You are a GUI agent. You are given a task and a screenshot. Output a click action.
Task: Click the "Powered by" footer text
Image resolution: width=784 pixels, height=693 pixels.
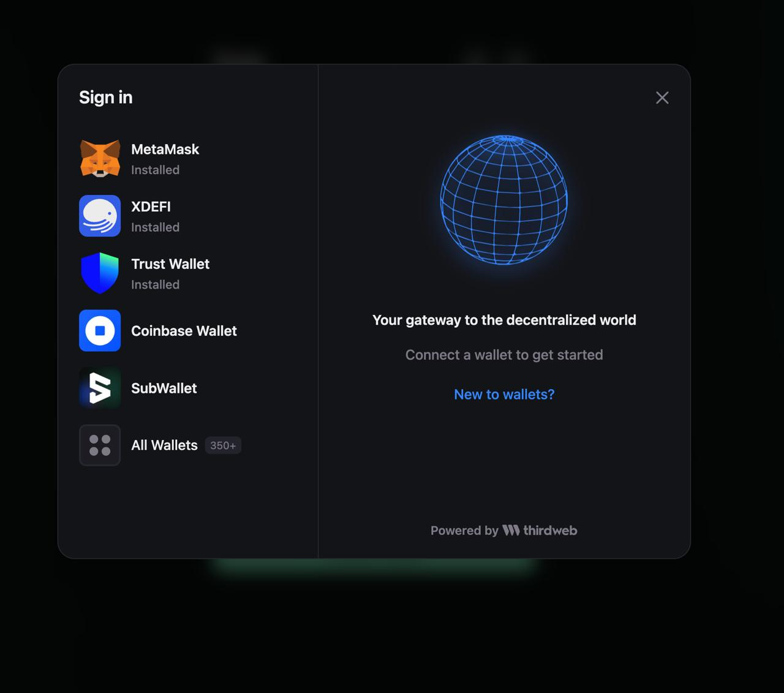[x=464, y=531]
